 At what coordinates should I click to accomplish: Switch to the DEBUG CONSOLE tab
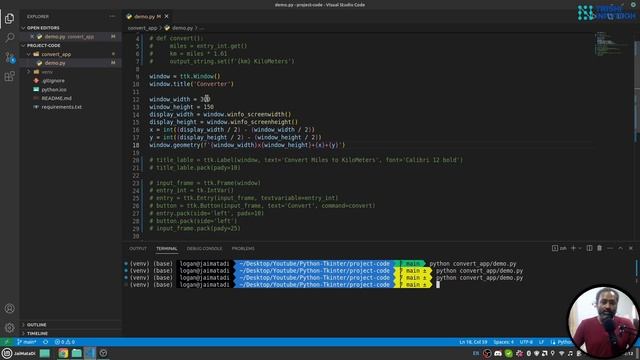[204, 249]
